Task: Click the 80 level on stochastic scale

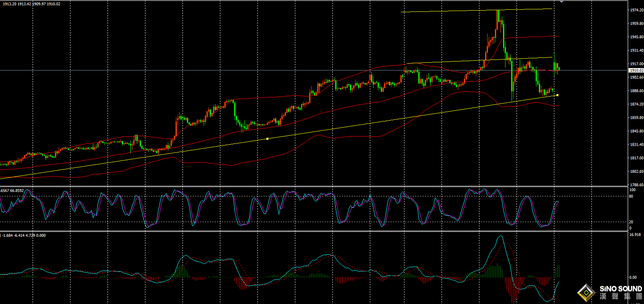Action: click(631, 196)
